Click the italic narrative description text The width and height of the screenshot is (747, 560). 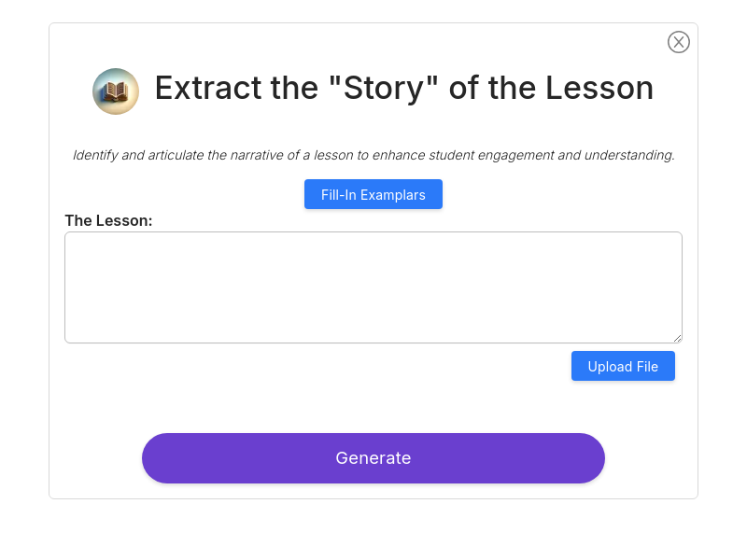point(373,155)
